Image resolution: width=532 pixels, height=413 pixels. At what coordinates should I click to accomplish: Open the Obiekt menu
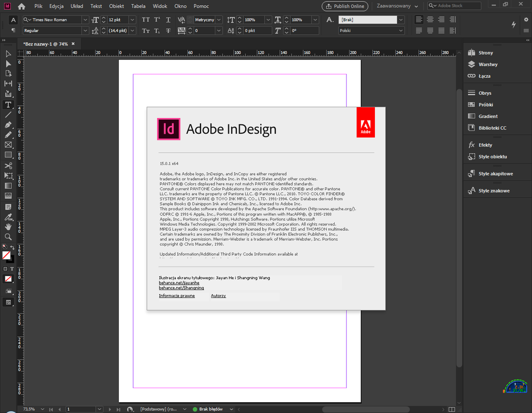click(x=116, y=6)
